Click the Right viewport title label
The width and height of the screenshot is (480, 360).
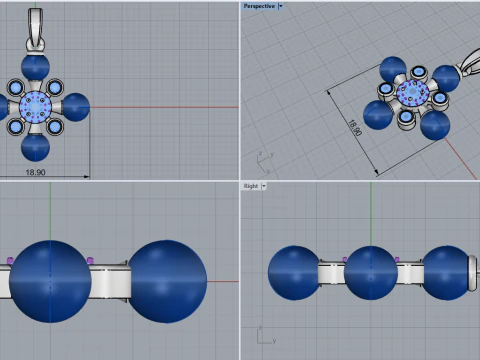point(251,186)
